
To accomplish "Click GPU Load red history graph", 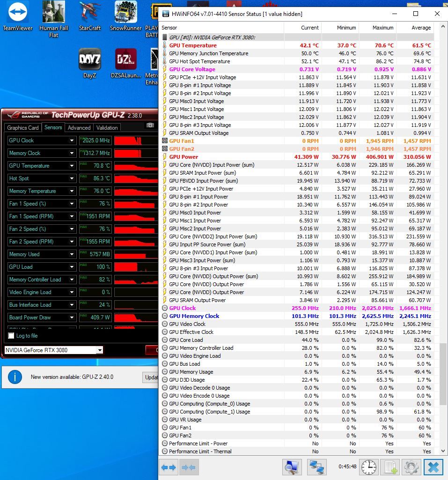I will (136, 267).
